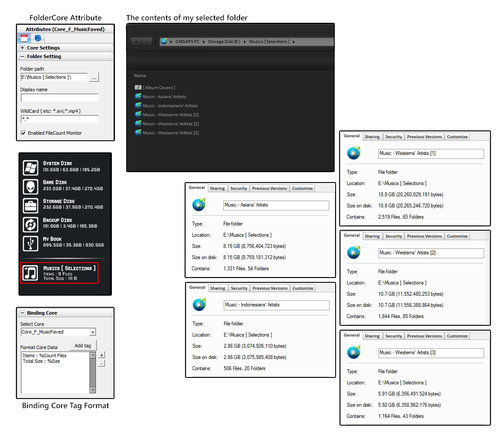
Task: Click the Game Disk alien icon
Action: [30, 186]
